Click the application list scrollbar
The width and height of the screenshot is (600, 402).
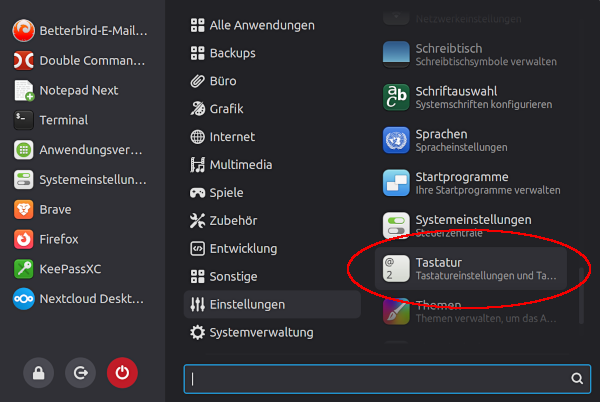pos(581,296)
